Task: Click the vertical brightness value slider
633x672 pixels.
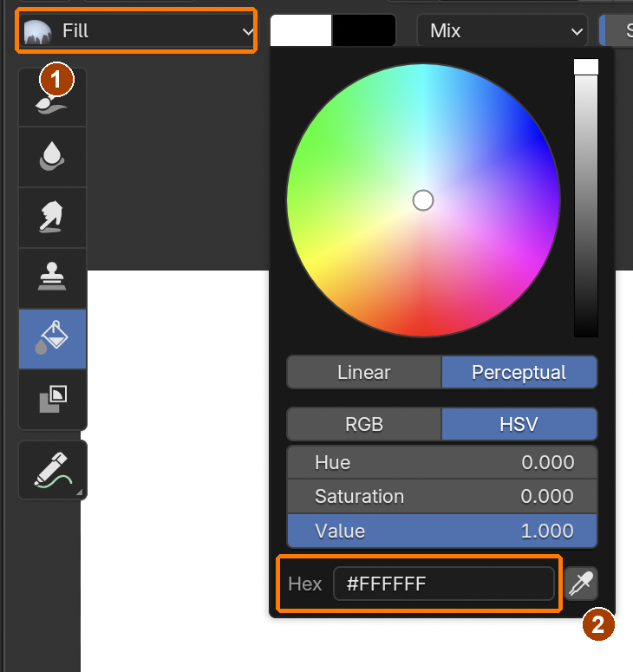Action: coord(586,198)
